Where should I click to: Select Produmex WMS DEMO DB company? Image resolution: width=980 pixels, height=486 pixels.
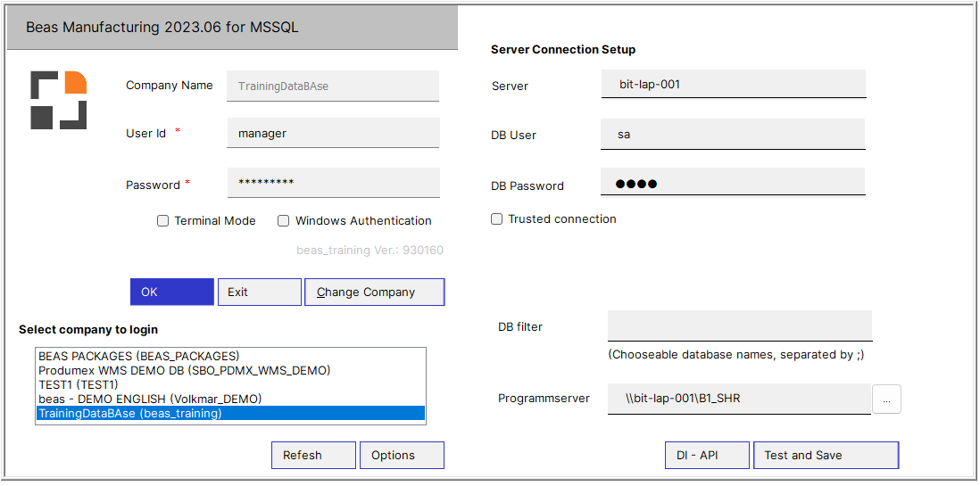184,370
